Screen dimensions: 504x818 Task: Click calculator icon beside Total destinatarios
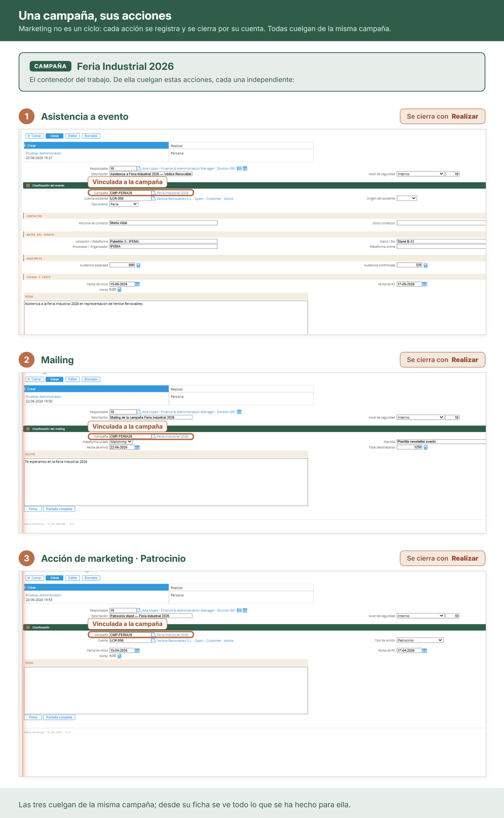coord(426,447)
